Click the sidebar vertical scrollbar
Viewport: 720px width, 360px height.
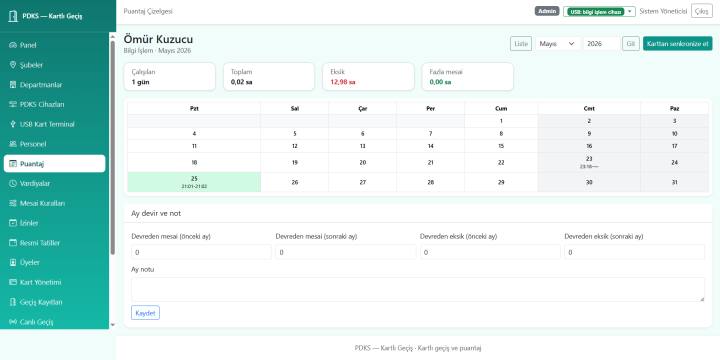(x=113, y=147)
